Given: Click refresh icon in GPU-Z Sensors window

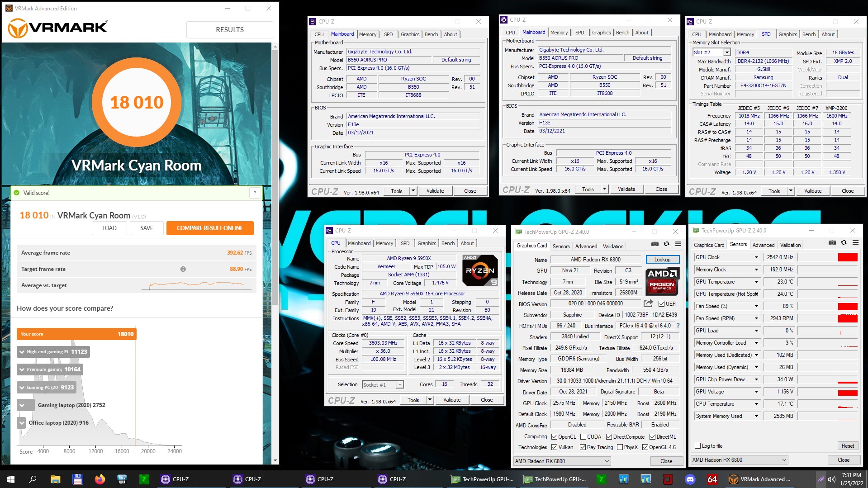Looking at the screenshot, I should (x=844, y=242).
